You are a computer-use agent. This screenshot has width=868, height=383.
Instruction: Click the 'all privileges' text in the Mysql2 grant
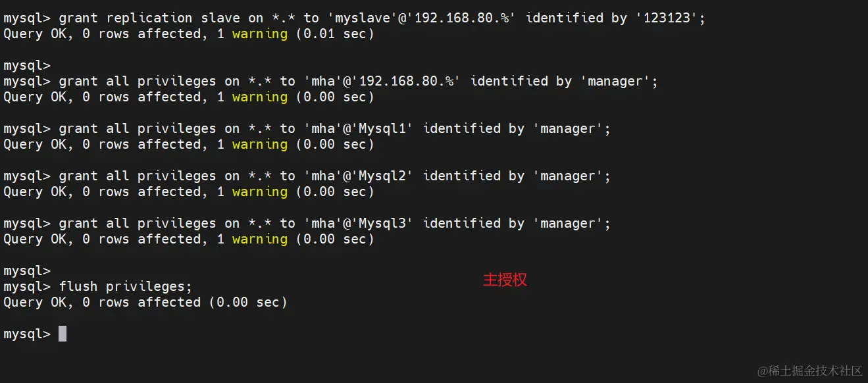pos(161,176)
